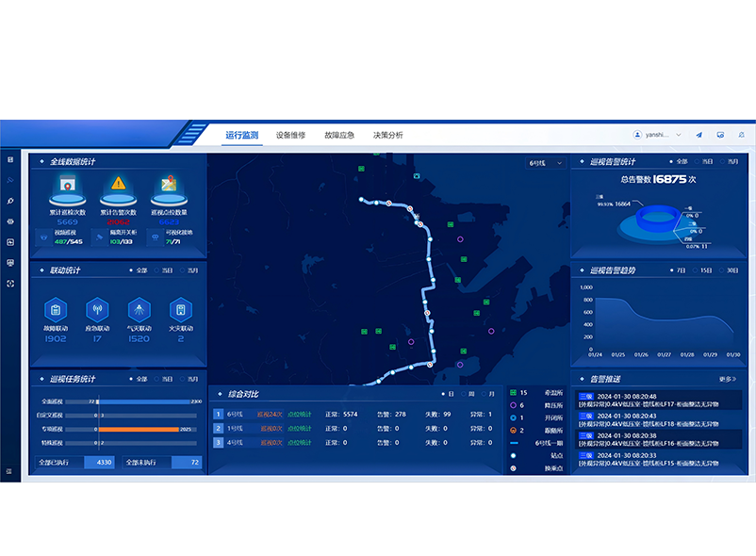
Task: Click the 应急联动 signal icon
Action: [97, 310]
